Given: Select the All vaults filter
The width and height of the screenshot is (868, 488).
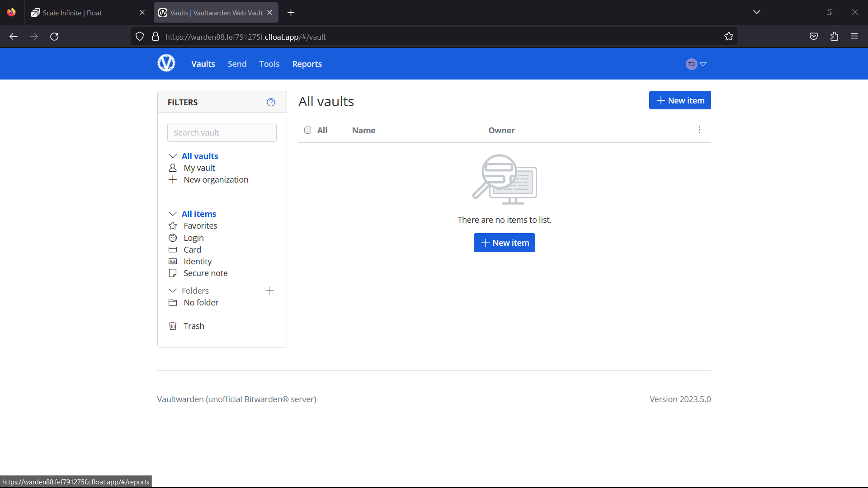Looking at the screenshot, I should [x=200, y=156].
